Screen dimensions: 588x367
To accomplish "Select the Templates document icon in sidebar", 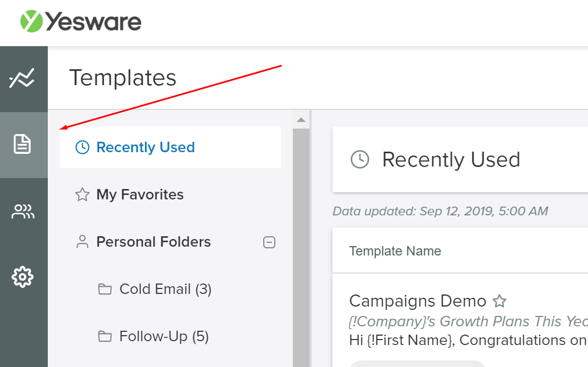I will click(23, 144).
